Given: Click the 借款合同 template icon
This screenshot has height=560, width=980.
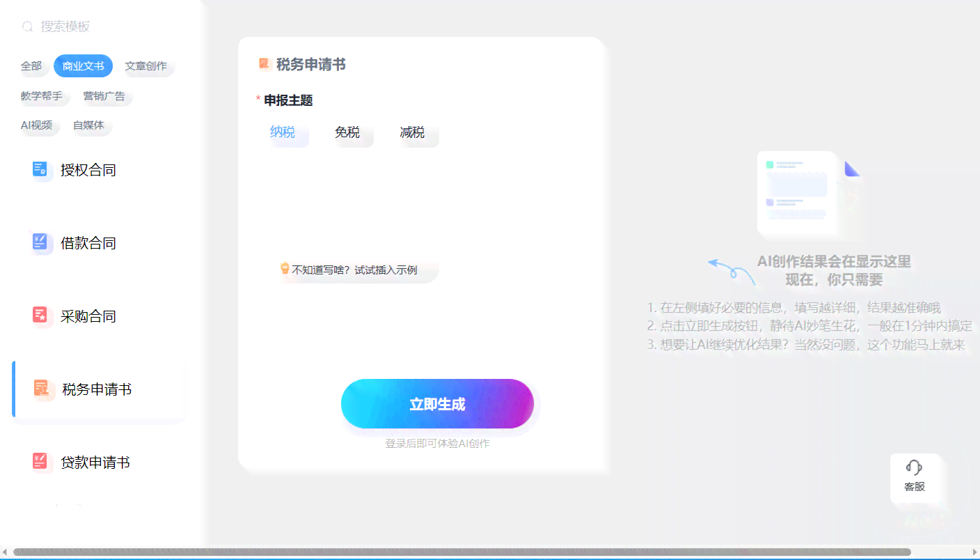Looking at the screenshot, I should pos(41,242).
